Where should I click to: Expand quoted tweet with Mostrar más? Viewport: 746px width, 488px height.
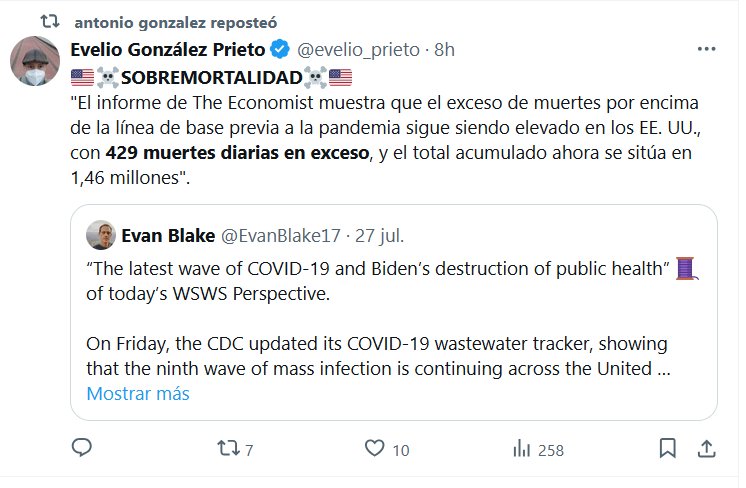click(138, 393)
